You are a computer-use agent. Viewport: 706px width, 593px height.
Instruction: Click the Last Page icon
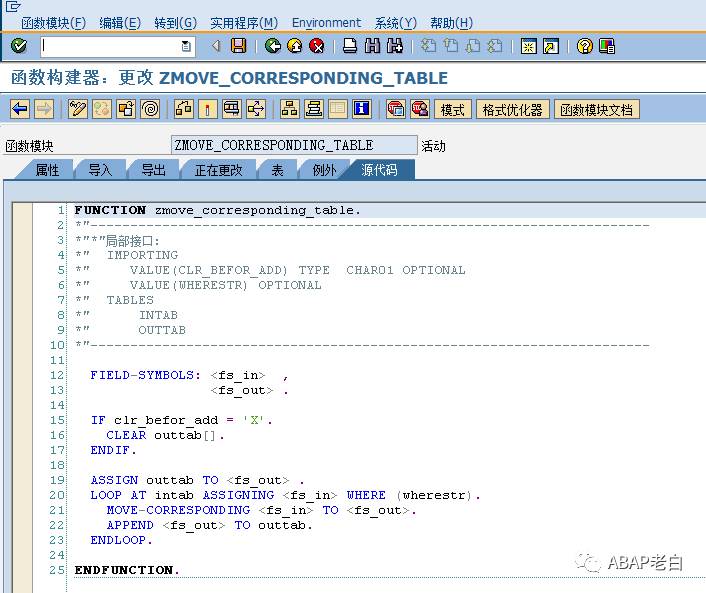coord(495,46)
